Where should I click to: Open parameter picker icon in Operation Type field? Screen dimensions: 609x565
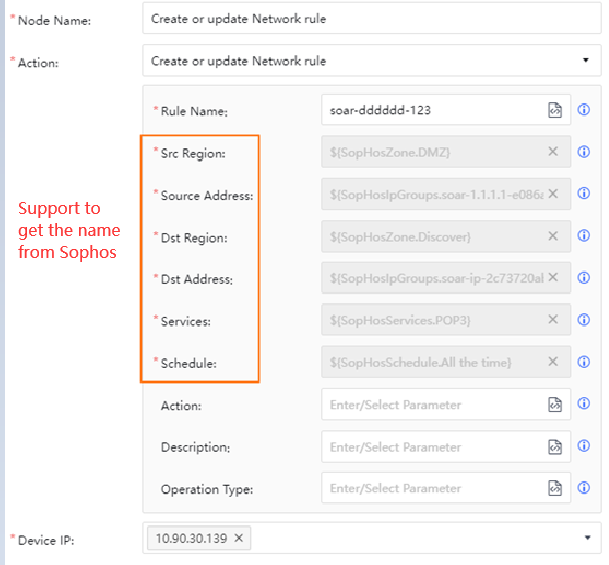tap(555, 488)
